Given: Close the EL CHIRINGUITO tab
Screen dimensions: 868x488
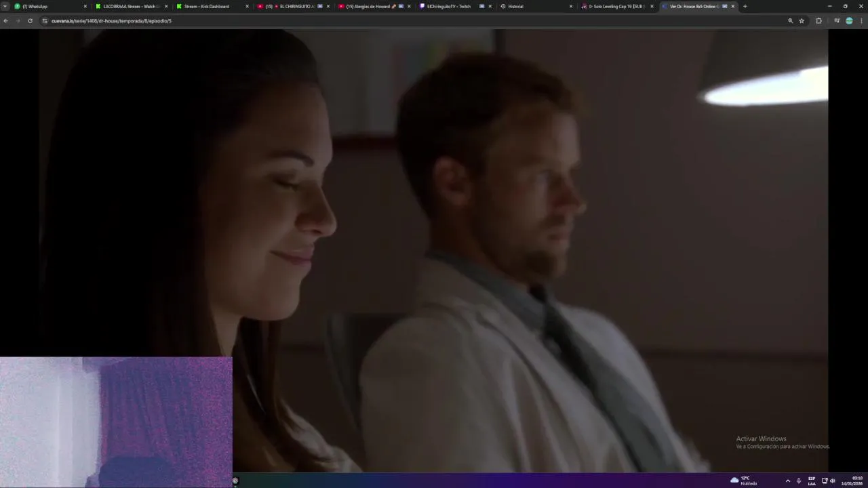Looking at the screenshot, I should [328, 6].
